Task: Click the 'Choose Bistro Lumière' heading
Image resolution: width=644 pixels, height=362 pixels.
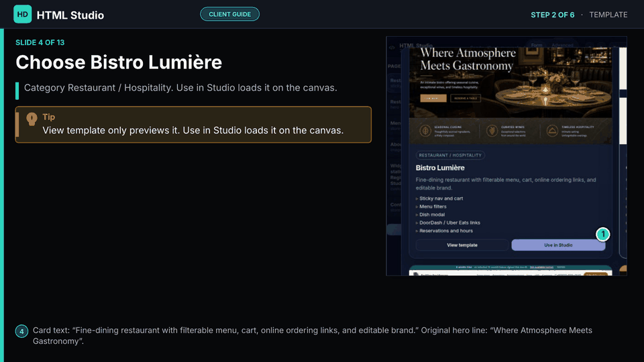Action: pyautogui.click(x=119, y=62)
